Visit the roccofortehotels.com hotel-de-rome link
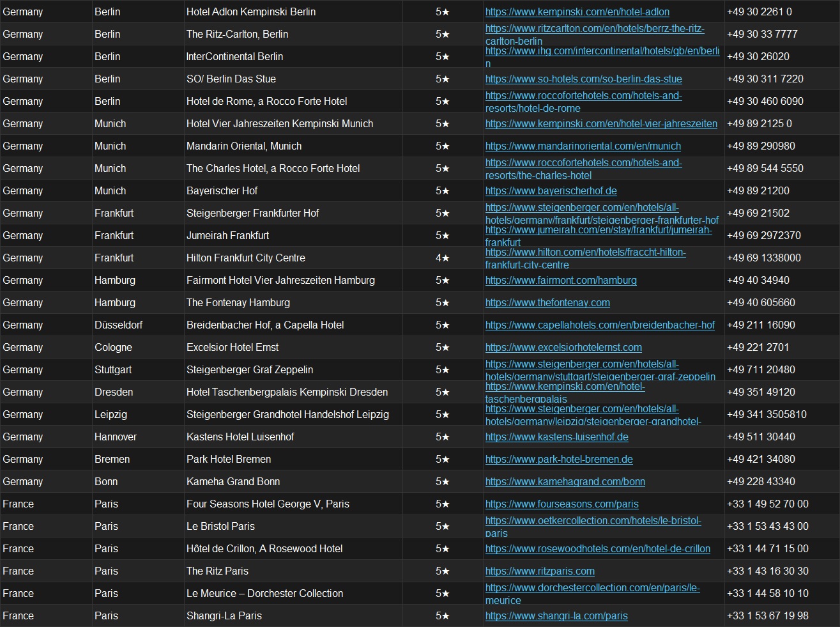 pos(584,102)
